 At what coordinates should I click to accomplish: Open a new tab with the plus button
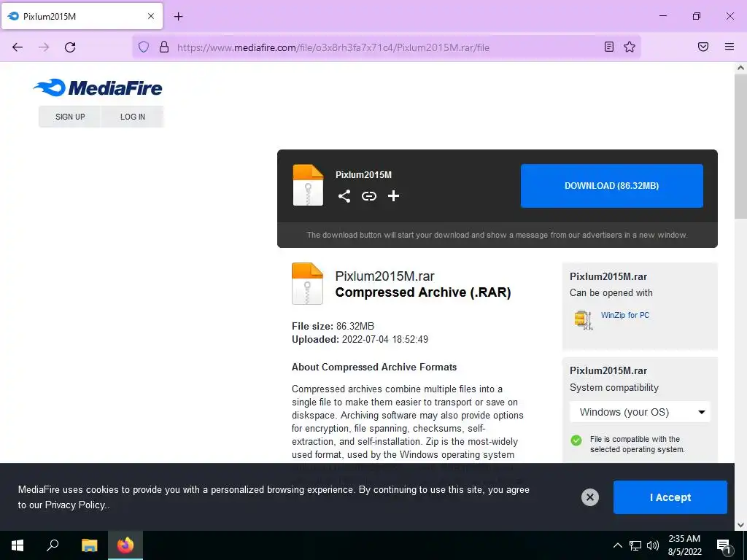pos(178,17)
